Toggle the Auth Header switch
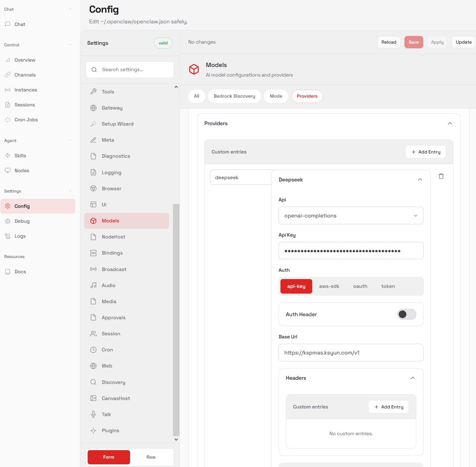Screen dimensions: 476x467 (406, 314)
